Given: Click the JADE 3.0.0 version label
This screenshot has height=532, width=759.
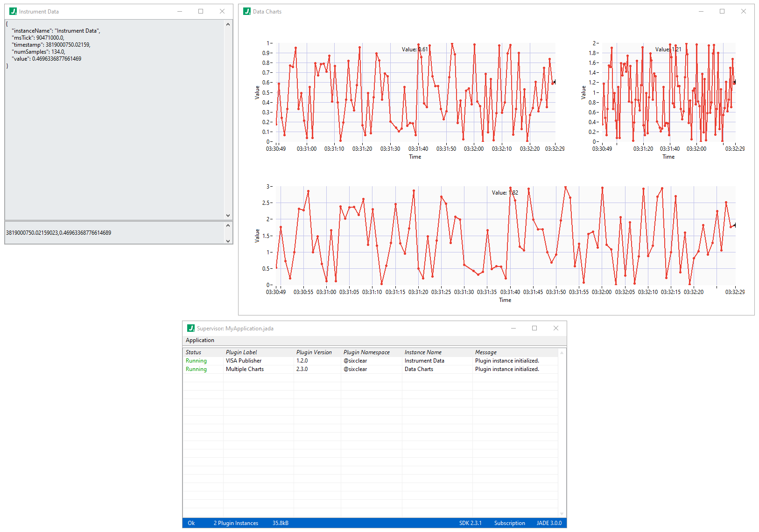Looking at the screenshot, I should pos(549,523).
